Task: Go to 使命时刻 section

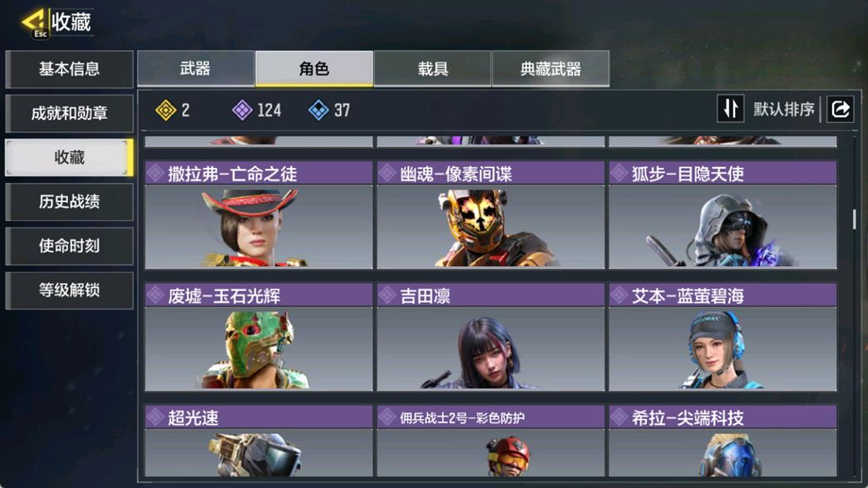Action: click(x=69, y=245)
